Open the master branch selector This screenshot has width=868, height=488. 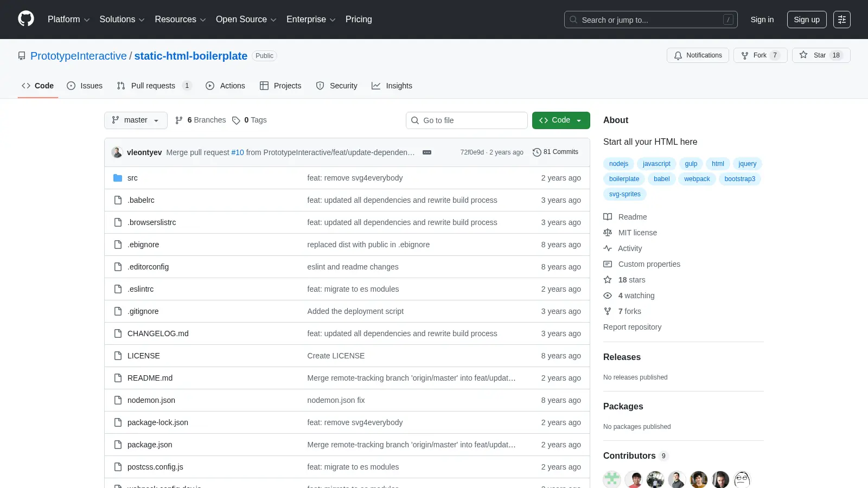click(136, 120)
